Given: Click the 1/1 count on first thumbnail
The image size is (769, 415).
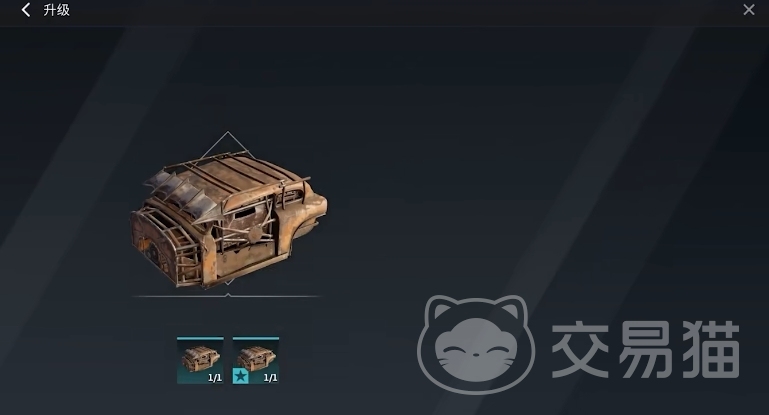Looking at the screenshot, I should pyautogui.click(x=215, y=378).
